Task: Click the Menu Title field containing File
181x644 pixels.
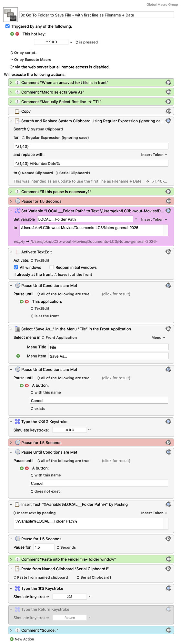Action: [108, 347]
